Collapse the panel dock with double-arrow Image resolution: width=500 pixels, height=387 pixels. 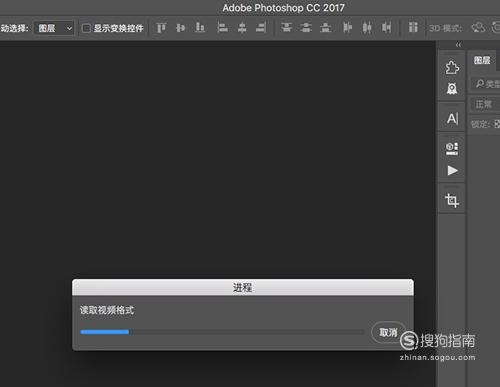tap(459, 45)
